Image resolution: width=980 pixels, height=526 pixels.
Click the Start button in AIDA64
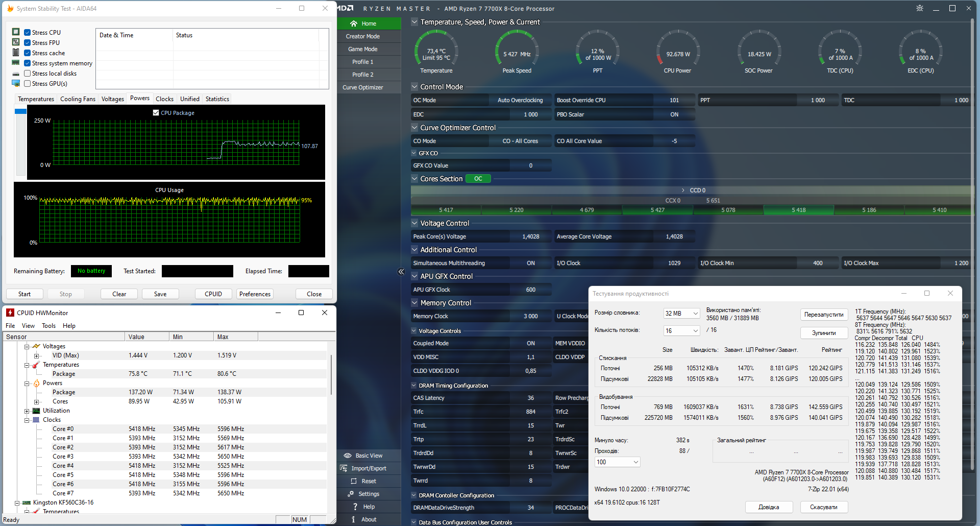(x=24, y=294)
